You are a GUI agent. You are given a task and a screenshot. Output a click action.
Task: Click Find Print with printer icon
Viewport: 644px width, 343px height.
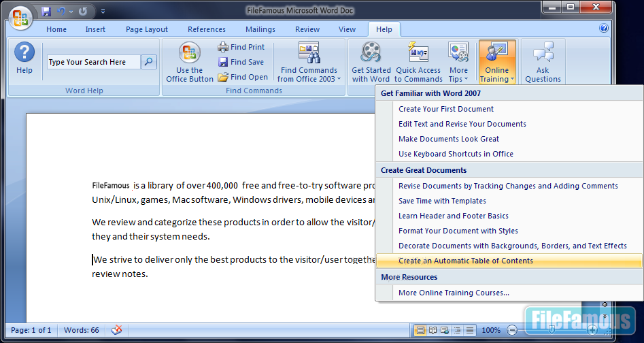point(241,47)
